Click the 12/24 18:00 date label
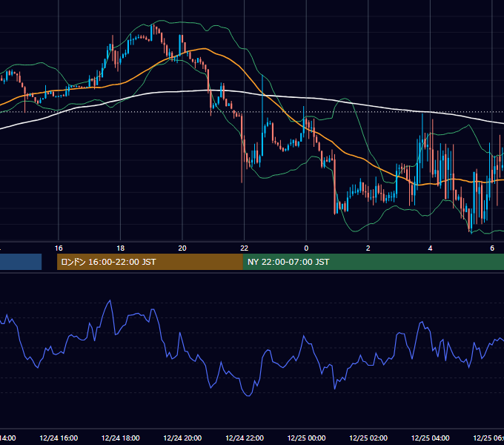 121,438
